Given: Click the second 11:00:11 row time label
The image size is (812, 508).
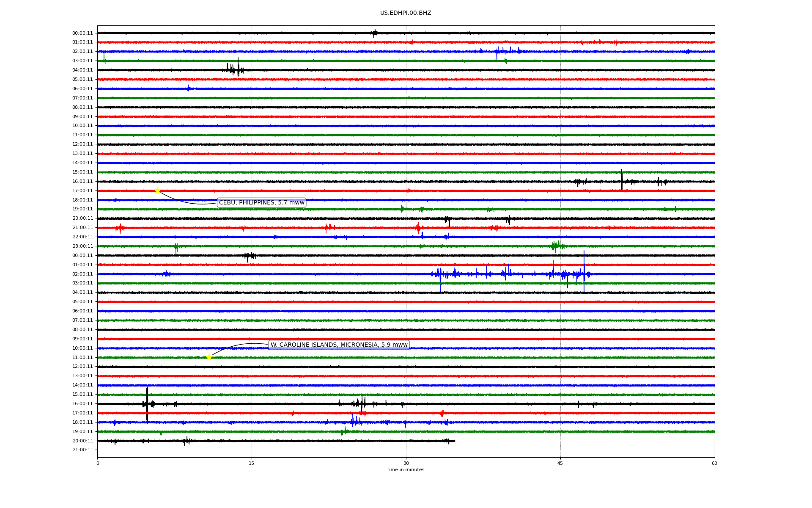Looking at the screenshot, I should [82, 358].
